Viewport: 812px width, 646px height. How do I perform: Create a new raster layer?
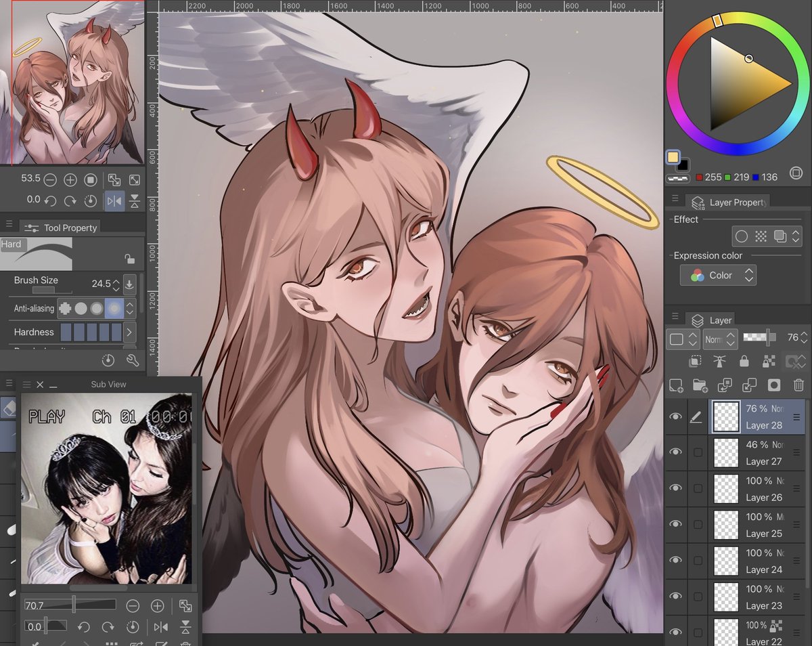click(x=675, y=385)
